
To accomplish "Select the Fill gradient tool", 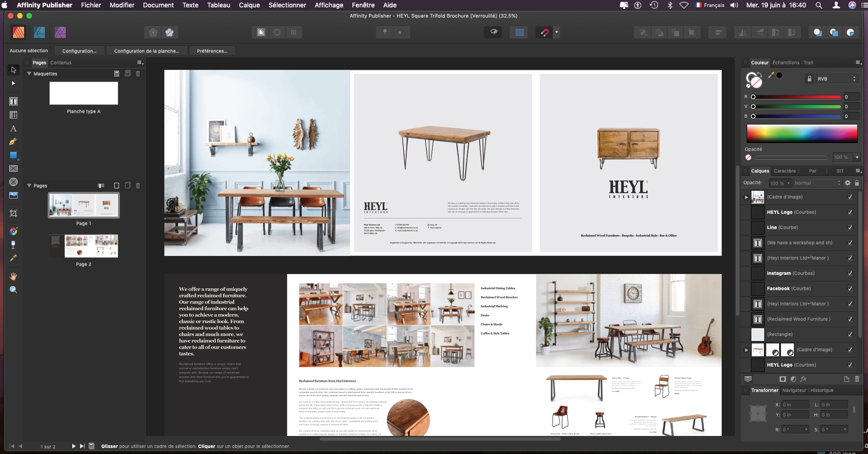I will pos(13,231).
